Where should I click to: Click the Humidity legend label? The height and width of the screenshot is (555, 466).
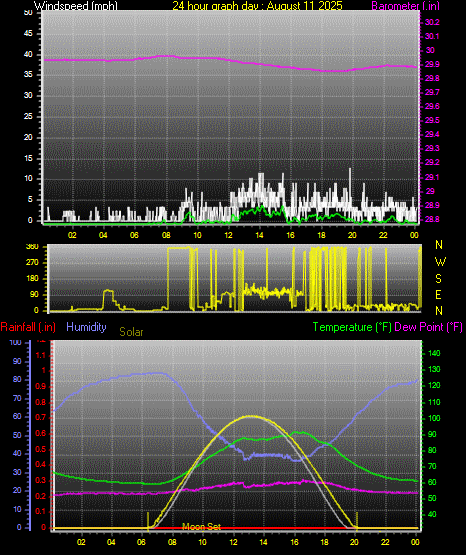[x=86, y=327]
